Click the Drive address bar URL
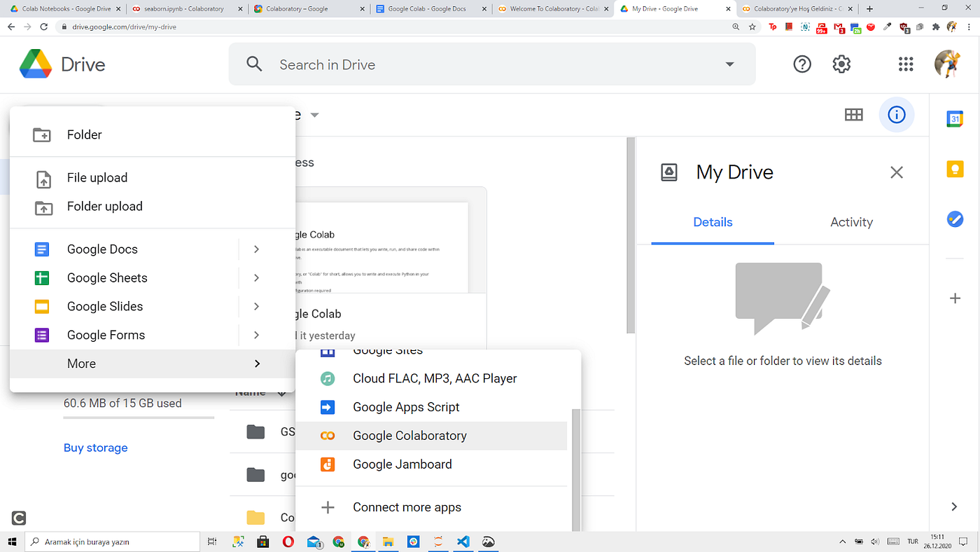The image size is (980, 552). pos(125,27)
